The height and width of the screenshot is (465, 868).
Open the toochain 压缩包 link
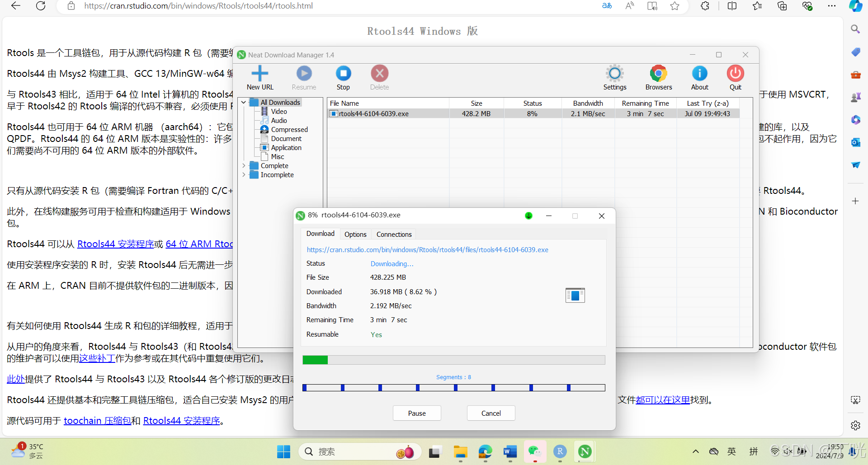(x=97, y=421)
